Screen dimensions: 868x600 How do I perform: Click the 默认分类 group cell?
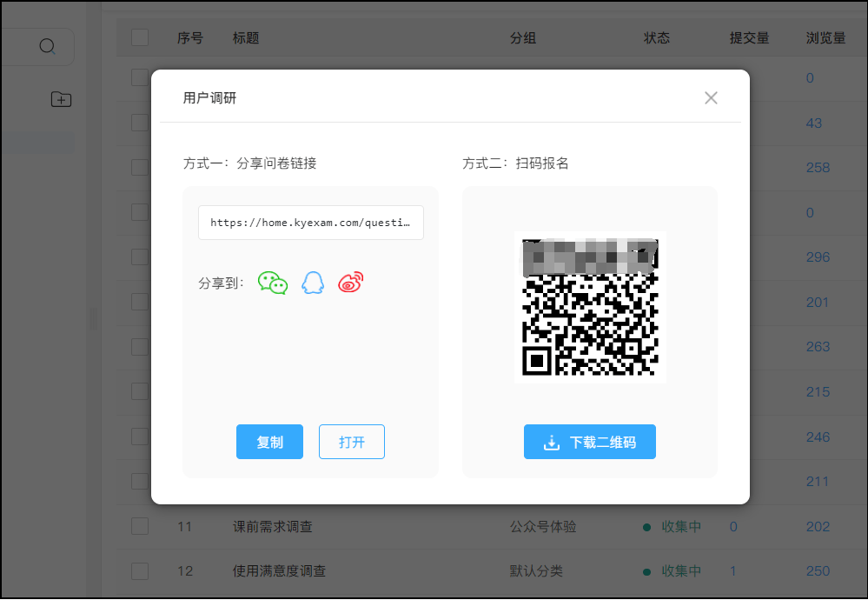click(x=536, y=570)
